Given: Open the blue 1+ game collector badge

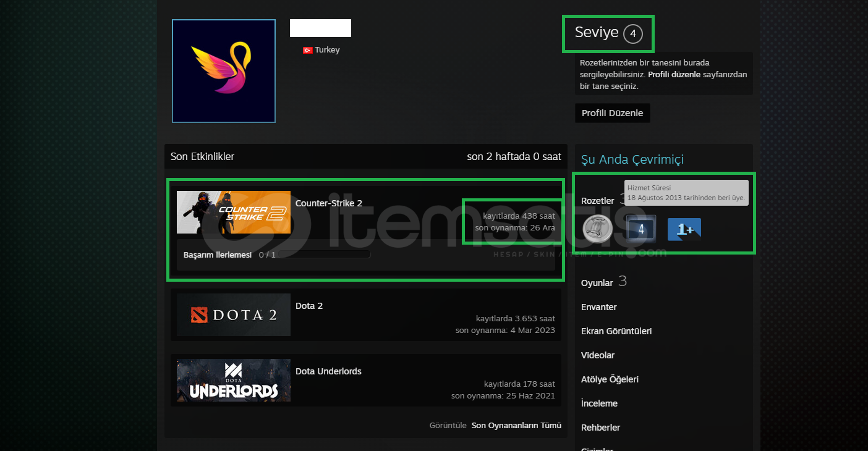Looking at the screenshot, I should pos(684,229).
